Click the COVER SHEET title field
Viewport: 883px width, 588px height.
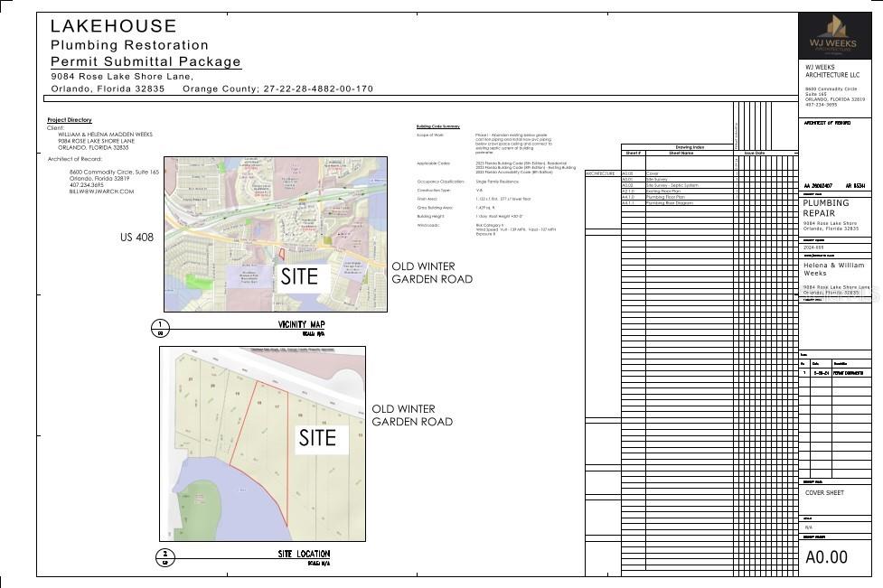824,493
